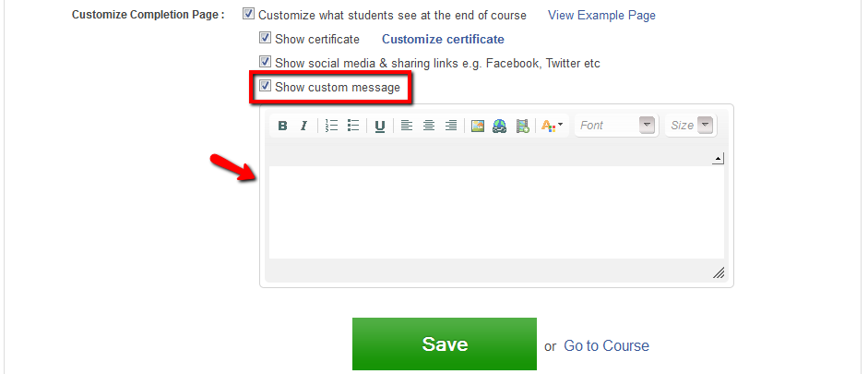Open the Size dropdown
This screenshot has height=374, width=868.
coord(690,126)
